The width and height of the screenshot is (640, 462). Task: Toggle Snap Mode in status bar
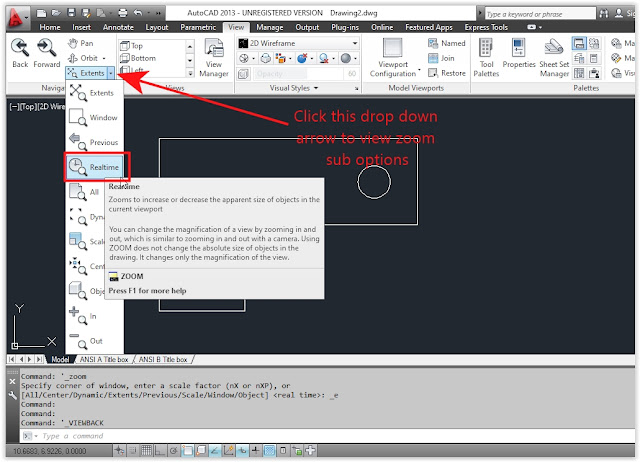click(133, 451)
